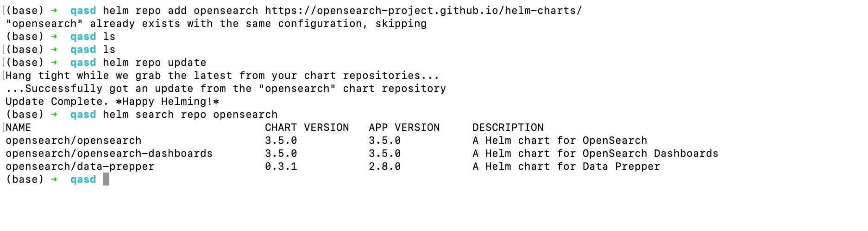Click the "A Helm chart for Data Prepper" description
This screenshot has width=868, height=231.
pyautogui.click(x=566, y=167)
